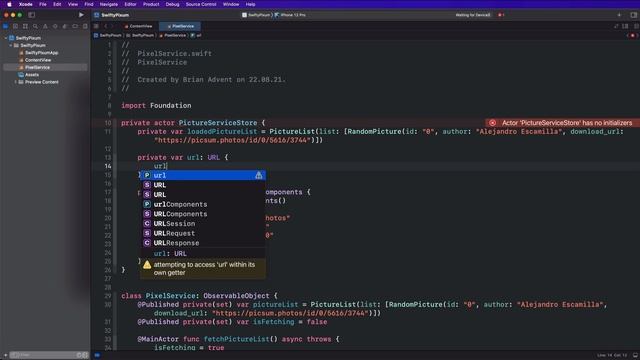Screen dimensions: 640x360
Task: Click jump bar url symbol segment
Action: (x=196, y=36)
